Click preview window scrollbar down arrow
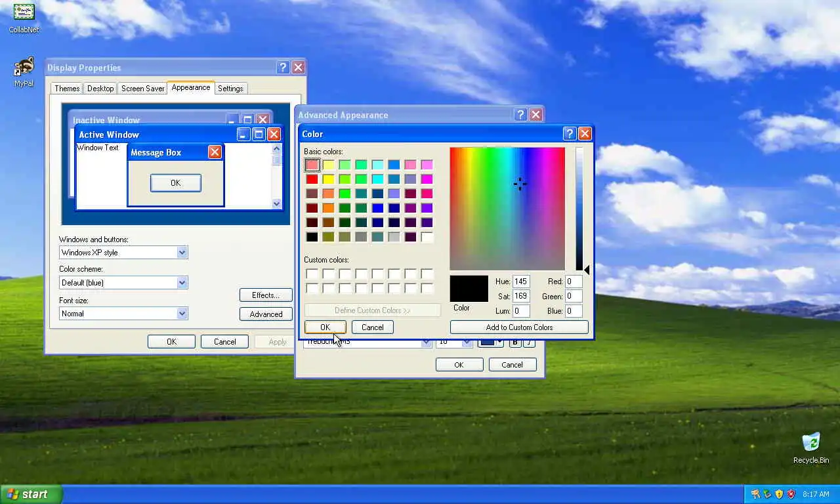840x504 pixels. (276, 204)
